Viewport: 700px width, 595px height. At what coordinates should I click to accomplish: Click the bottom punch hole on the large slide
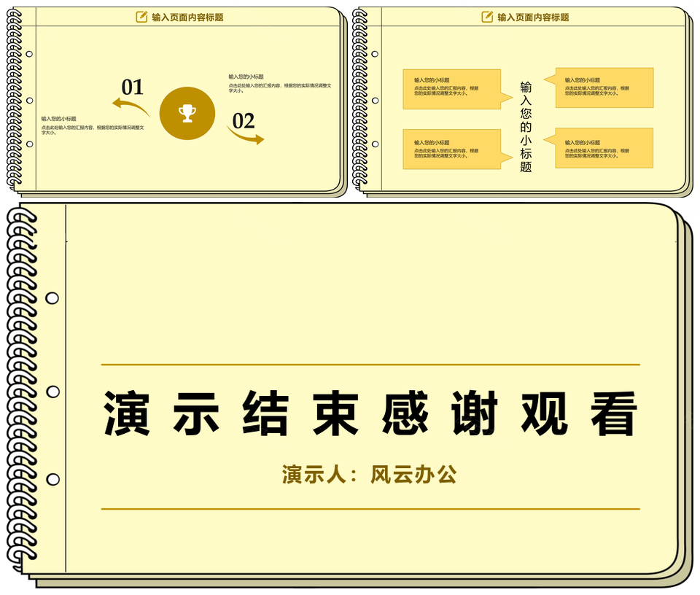(52, 479)
